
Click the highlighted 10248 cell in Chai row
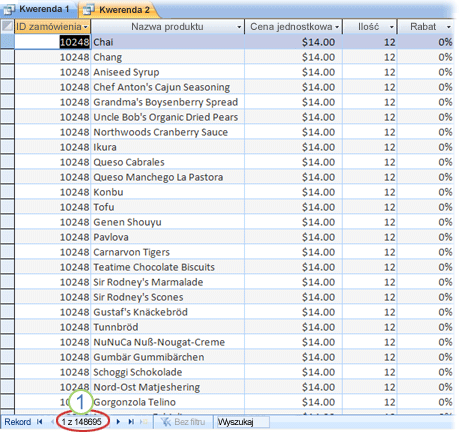[53, 42]
